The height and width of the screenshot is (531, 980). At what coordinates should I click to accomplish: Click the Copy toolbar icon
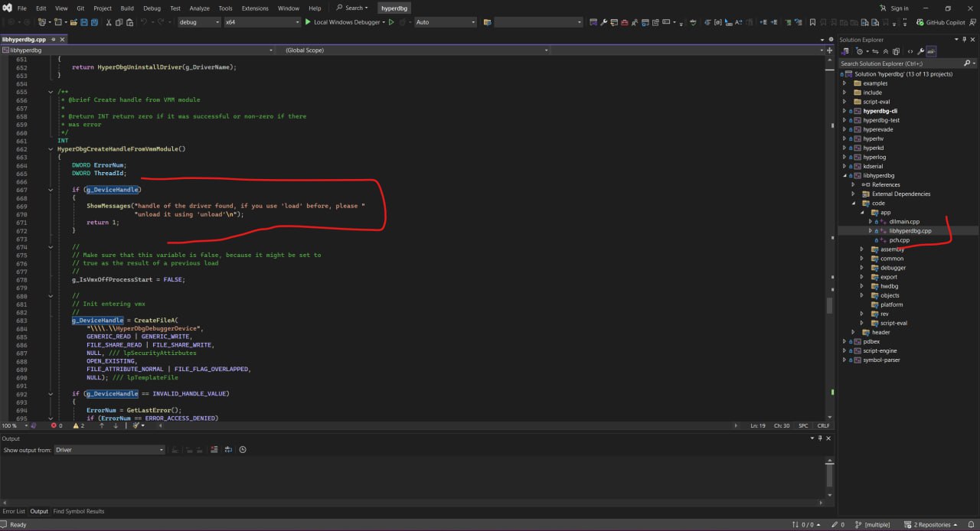tap(119, 22)
